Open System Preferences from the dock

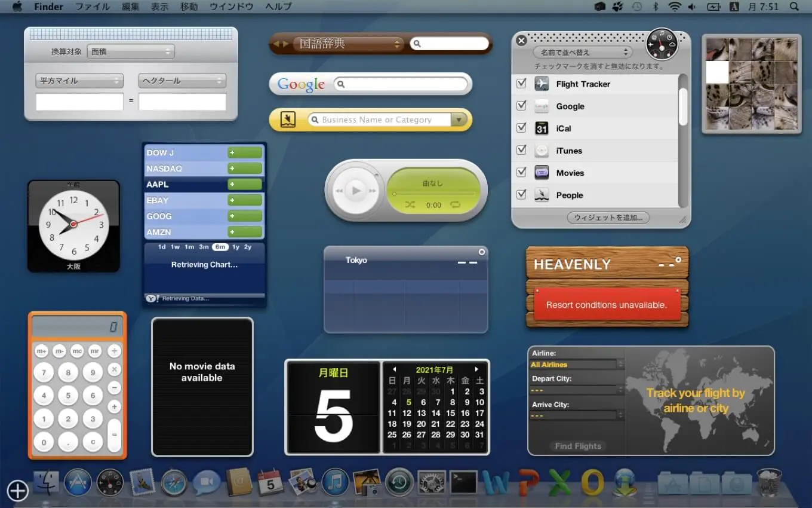(x=431, y=482)
